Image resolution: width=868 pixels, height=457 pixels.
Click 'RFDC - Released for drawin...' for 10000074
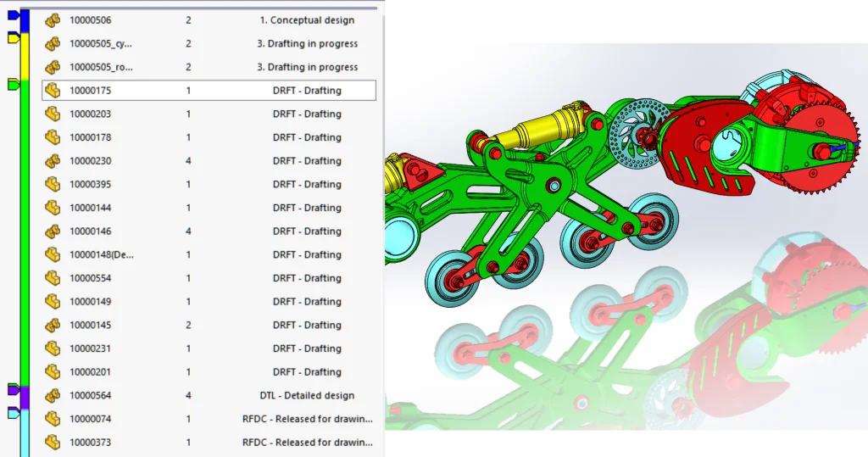pos(307,419)
